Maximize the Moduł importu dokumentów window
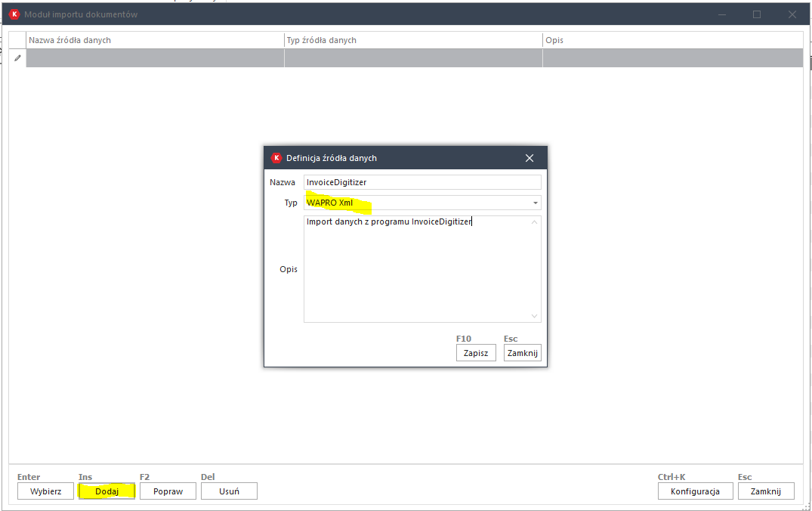This screenshot has height=511, width=812. click(x=757, y=14)
